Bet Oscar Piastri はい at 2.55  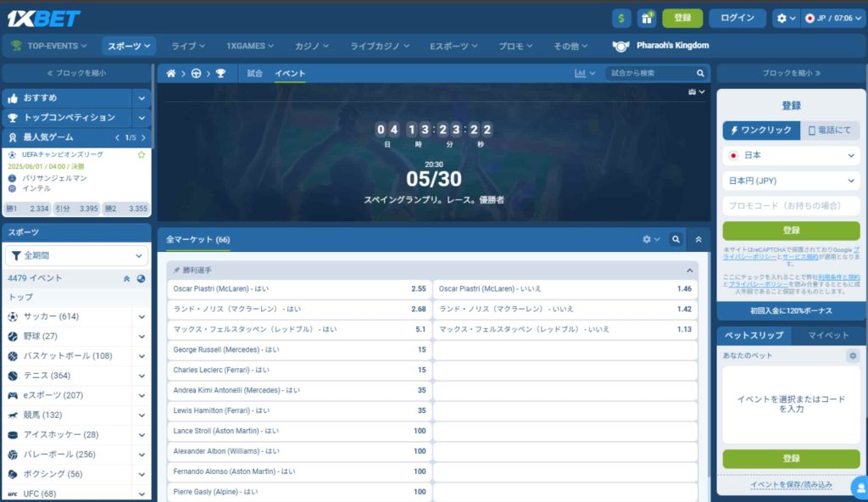(x=299, y=289)
